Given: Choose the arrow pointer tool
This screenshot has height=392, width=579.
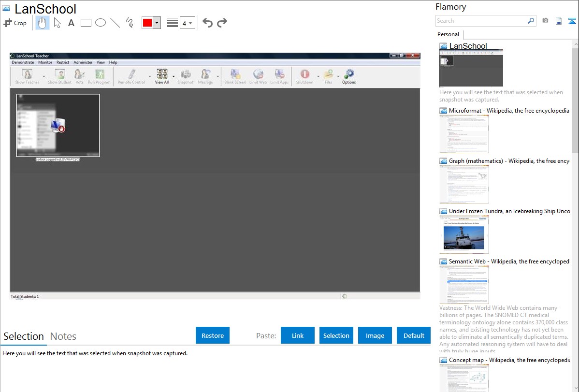Looking at the screenshot, I should (57, 23).
